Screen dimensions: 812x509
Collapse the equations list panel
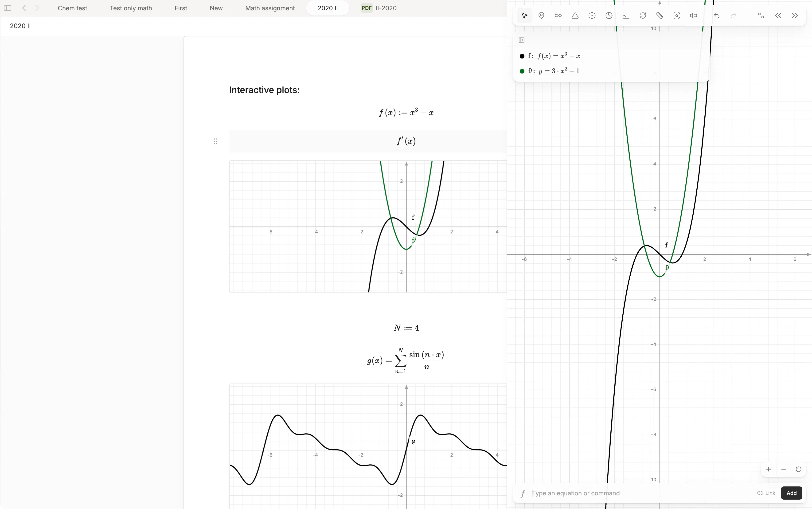pos(522,40)
